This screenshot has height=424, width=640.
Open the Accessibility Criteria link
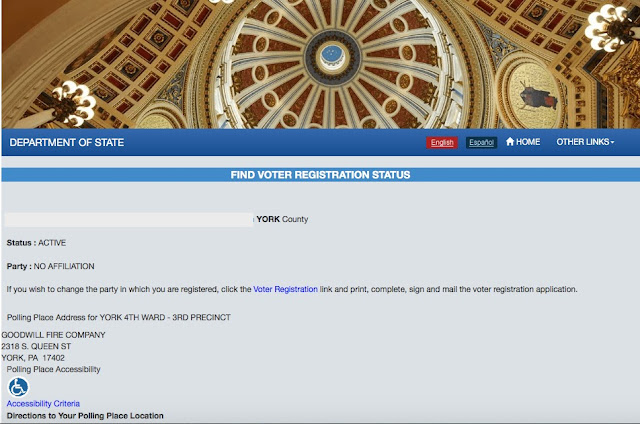43,404
